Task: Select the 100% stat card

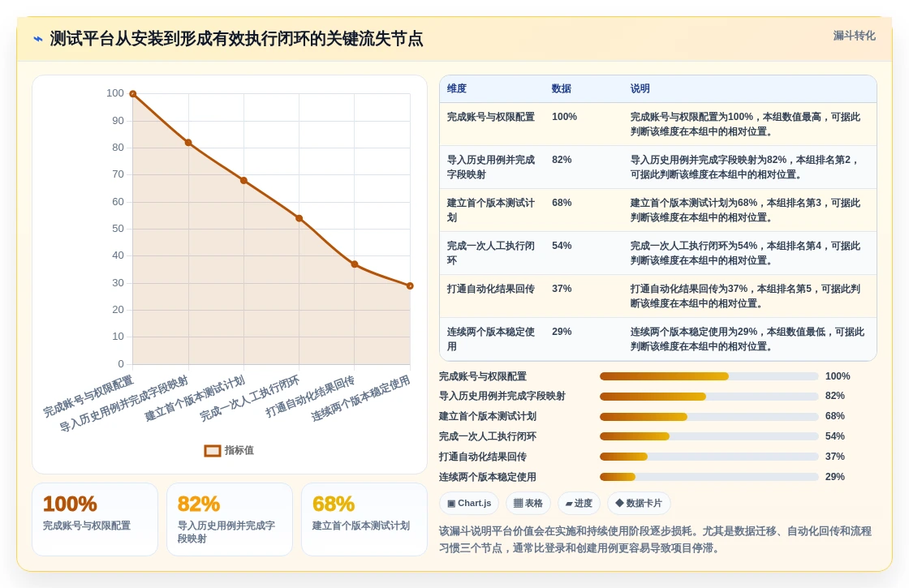Action: click(95, 520)
